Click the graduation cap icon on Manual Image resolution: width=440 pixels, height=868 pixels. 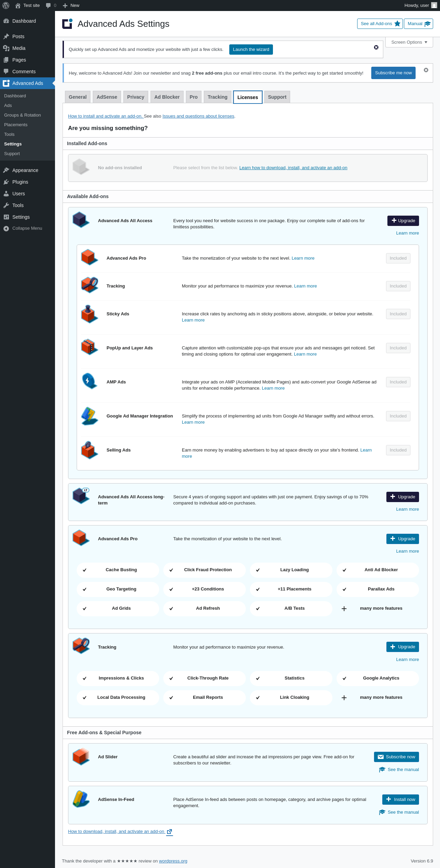pos(427,24)
